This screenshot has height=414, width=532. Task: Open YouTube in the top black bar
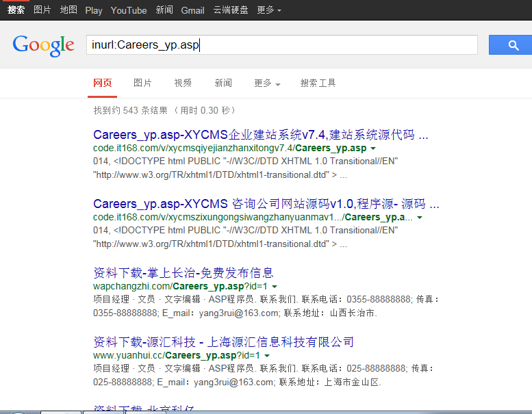coord(129,10)
